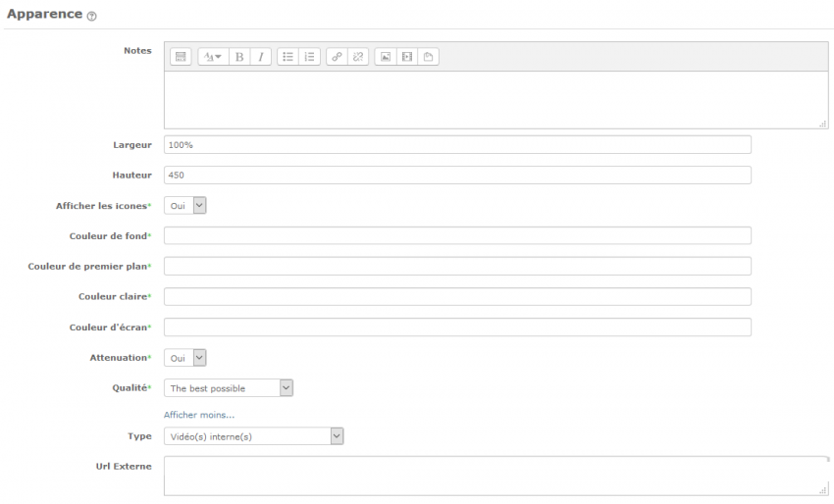Insert an image via the toolbar

tap(386, 57)
